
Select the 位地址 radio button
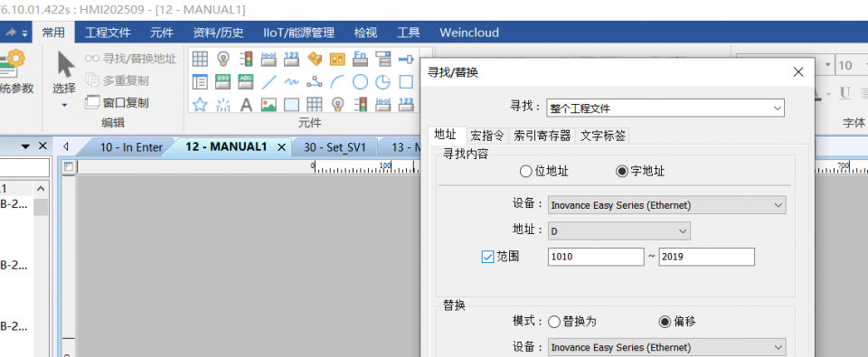coord(544,172)
